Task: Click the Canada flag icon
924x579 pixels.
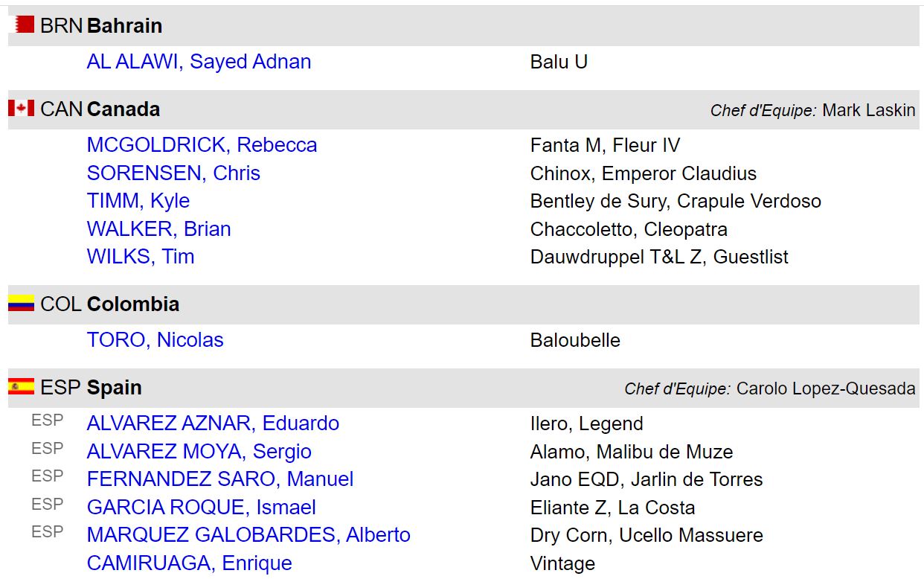Action: click(x=22, y=109)
